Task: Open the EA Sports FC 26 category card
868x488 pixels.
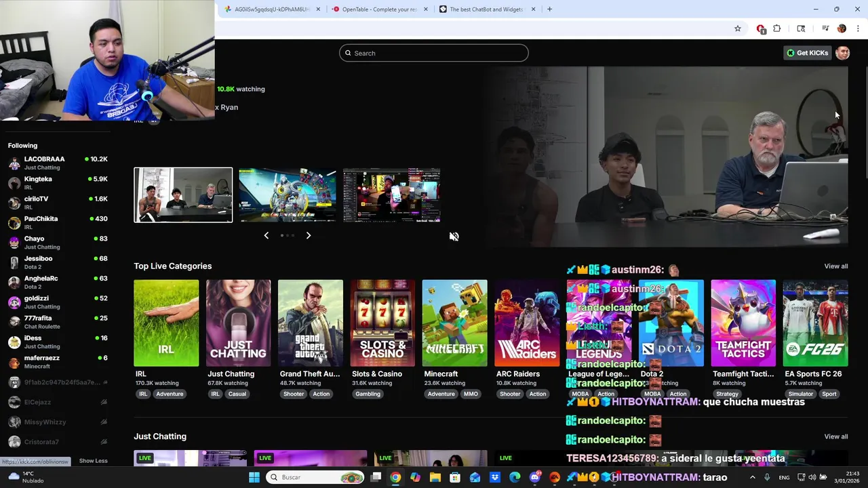Action: pos(815,323)
